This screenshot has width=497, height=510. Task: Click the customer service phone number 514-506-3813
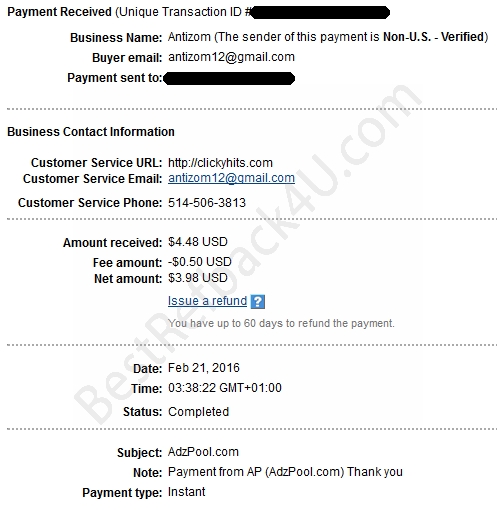[x=207, y=203]
